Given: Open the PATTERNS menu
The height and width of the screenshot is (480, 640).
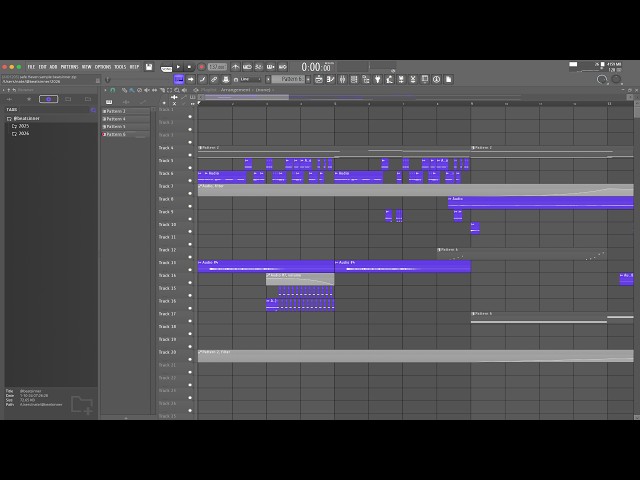Looking at the screenshot, I should (69, 67).
